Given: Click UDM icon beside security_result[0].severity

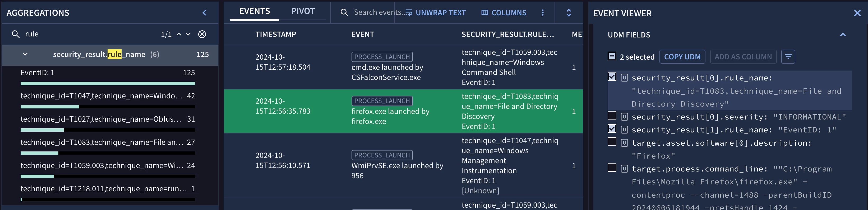Looking at the screenshot, I should click(624, 117).
